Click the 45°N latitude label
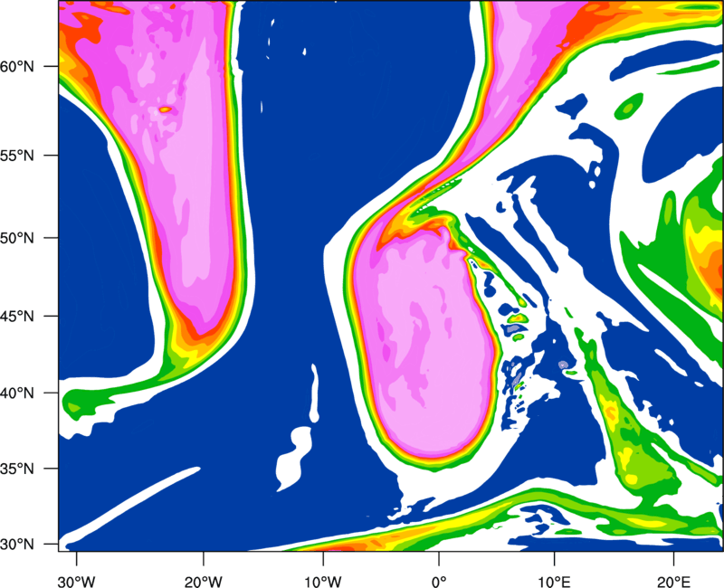This screenshot has width=724, height=588. 17,316
